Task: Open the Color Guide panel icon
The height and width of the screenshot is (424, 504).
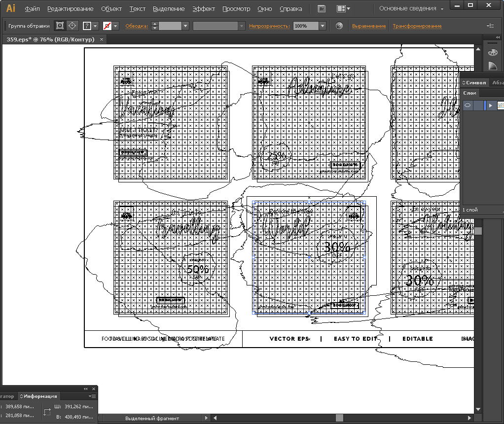Action: click(x=492, y=66)
